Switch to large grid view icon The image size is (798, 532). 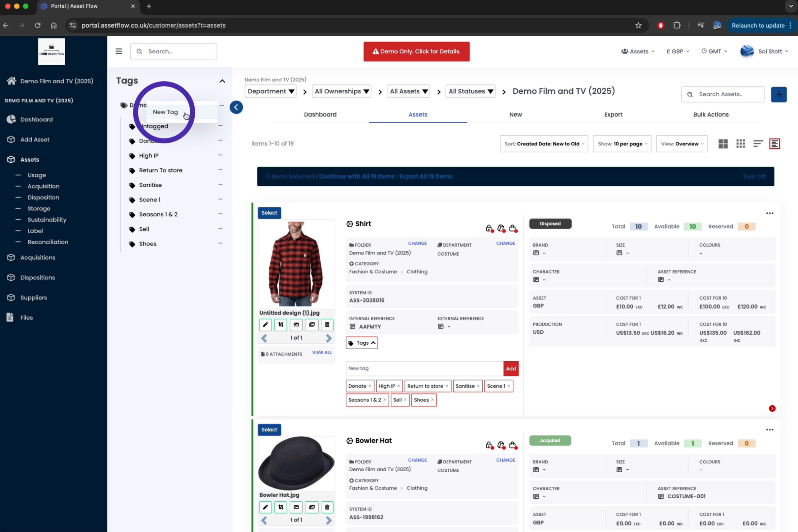723,144
